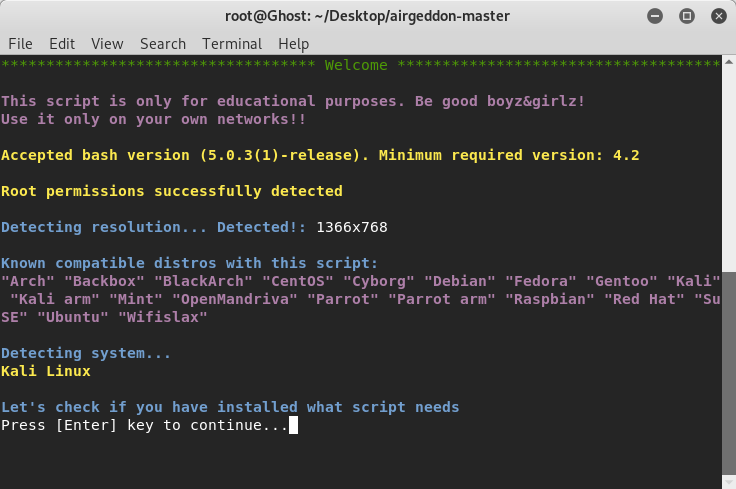Click the vertical scrollbar thumb

pos(728,373)
